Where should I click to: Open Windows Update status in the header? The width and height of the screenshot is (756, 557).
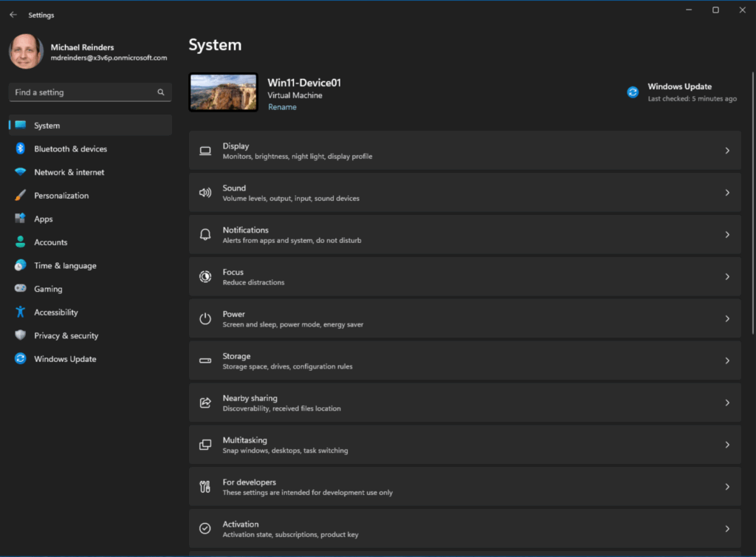[x=681, y=92]
